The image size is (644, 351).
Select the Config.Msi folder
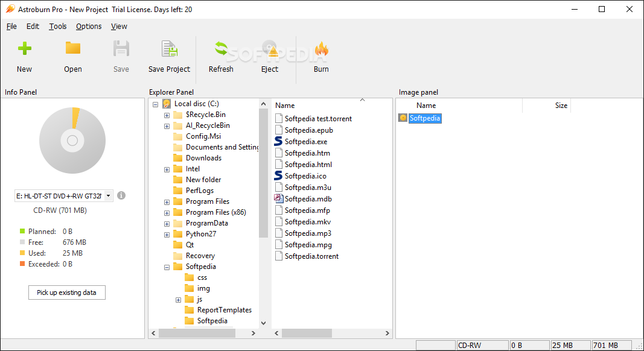[x=203, y=136]
